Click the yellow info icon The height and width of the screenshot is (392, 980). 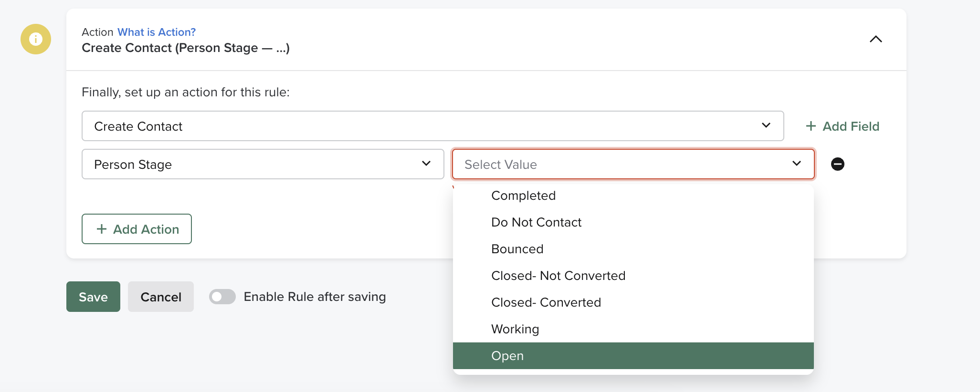[36, 39]
